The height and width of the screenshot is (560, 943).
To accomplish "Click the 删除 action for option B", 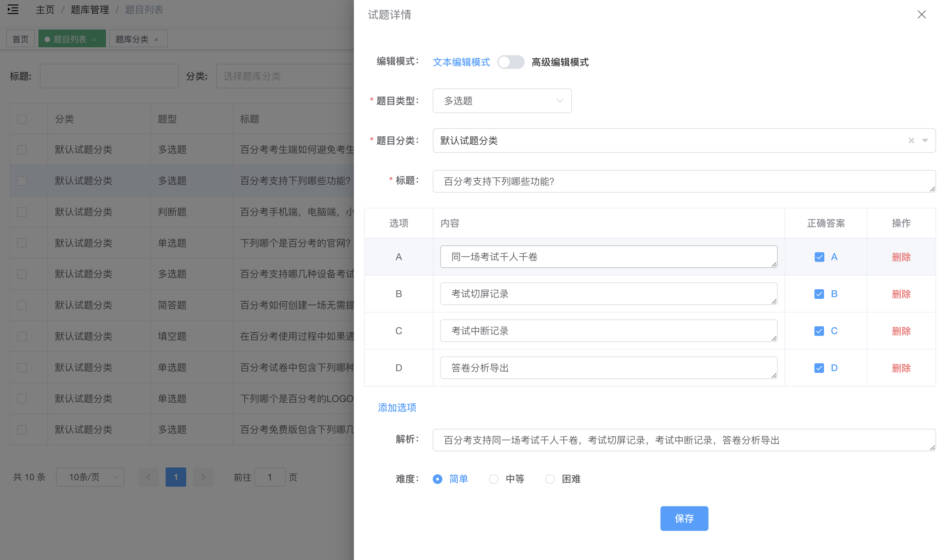I will (x=902, y=294).
